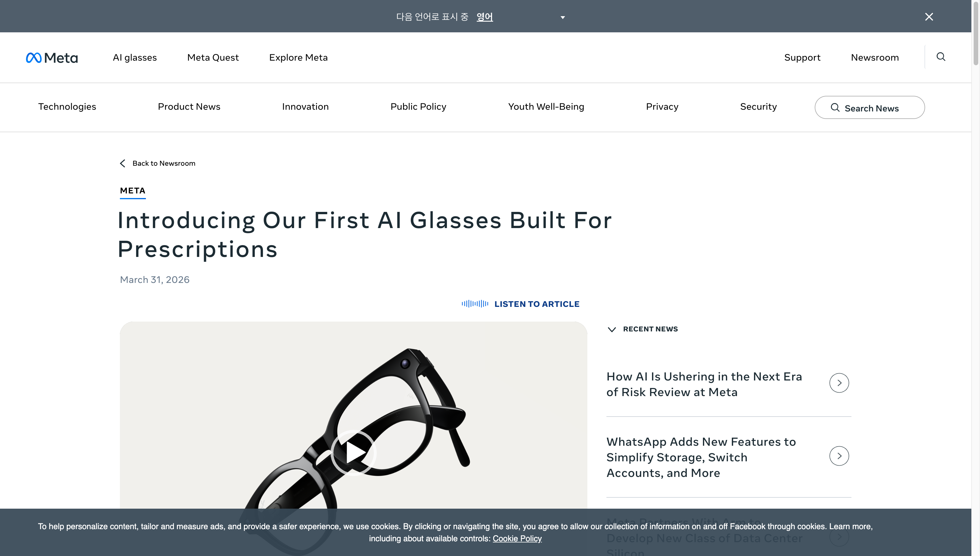This screenshot has height=556, width=980.
Task: Open the language selection dropdown arrow
Action: [563, 18]
